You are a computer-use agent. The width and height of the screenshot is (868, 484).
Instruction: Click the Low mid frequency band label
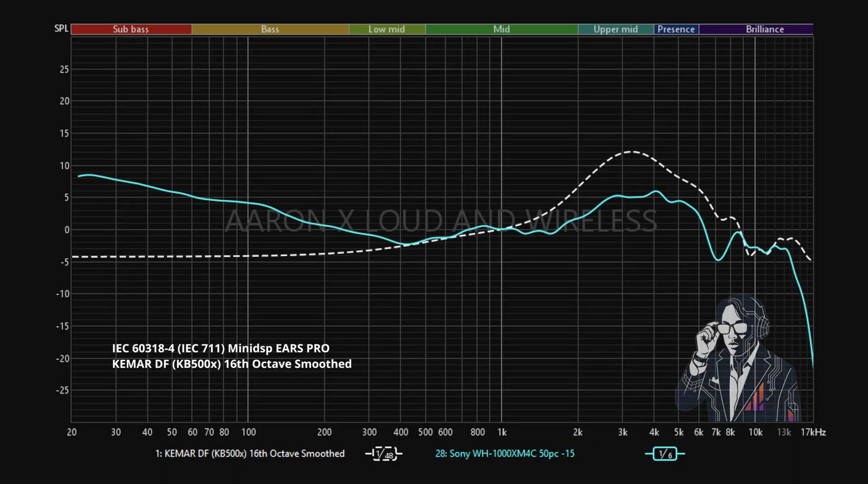click(x=387, y=29)
